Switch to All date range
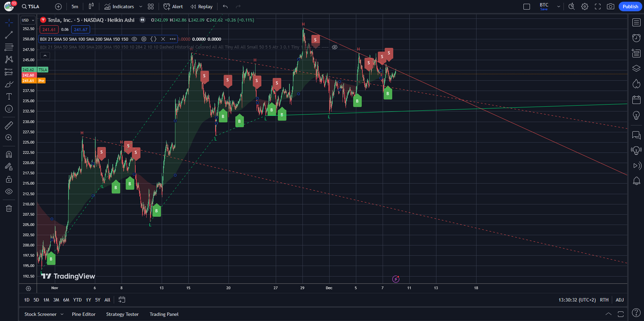Viewport: 644px width, 321px height. pyautogui.click(x=107, y=300)
